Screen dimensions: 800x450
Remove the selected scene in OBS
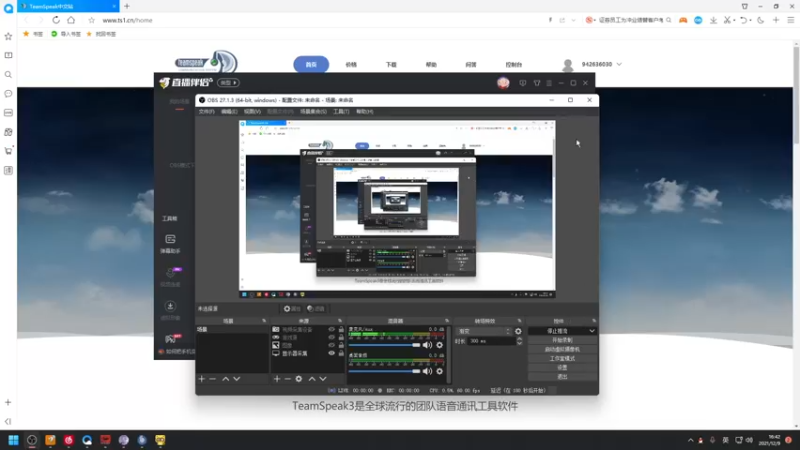tap(213, 379)
